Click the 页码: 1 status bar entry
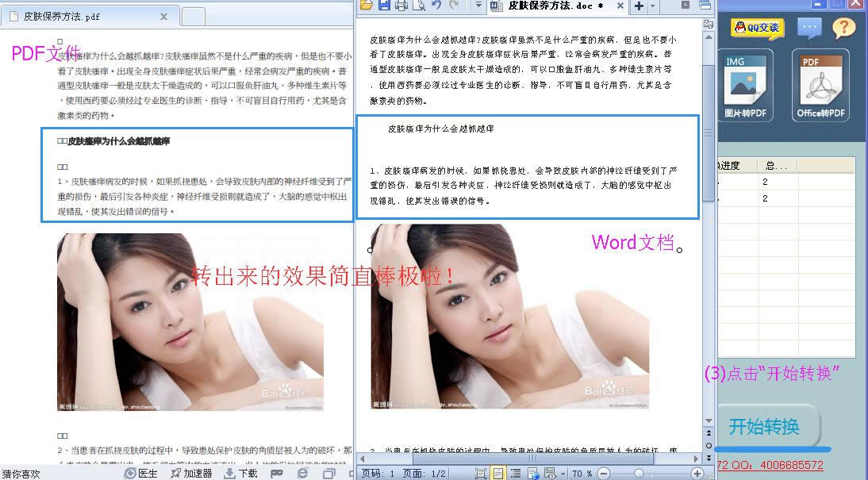Viewport: 868px width, 480px height. tap(378, 474)
